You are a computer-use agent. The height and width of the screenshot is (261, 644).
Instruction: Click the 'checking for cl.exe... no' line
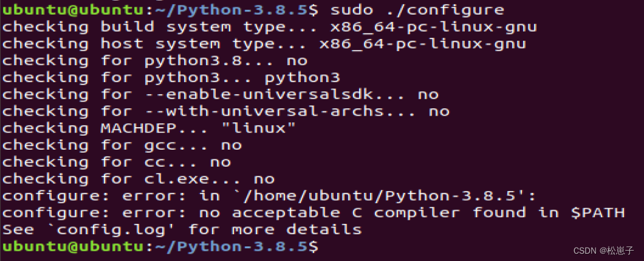point(139,179)
